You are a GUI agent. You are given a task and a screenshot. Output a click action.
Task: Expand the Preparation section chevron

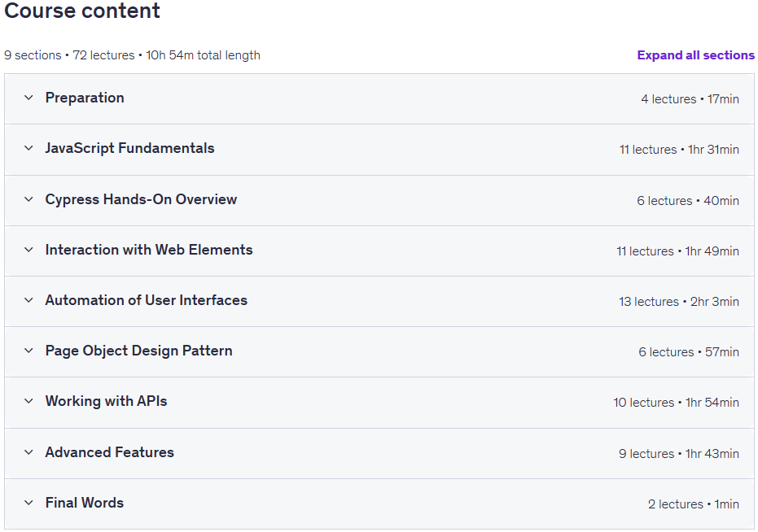pyautogui.click(x=29, y=98)
